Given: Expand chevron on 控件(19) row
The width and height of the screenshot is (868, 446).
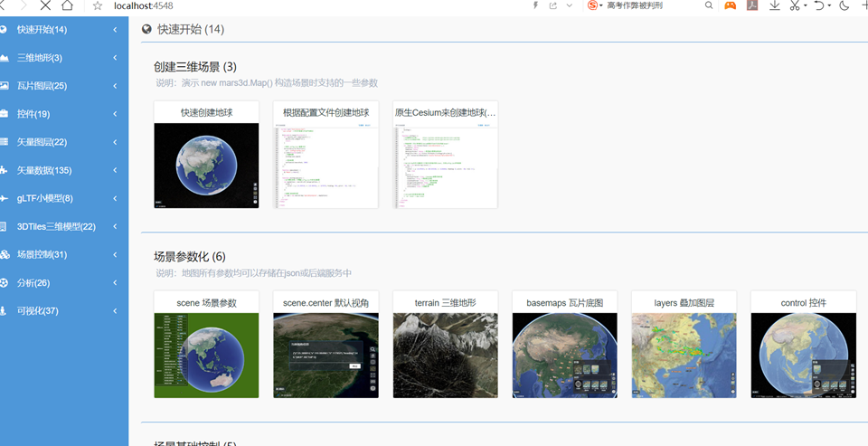Looking at the screenshot, I should (115, 114).
